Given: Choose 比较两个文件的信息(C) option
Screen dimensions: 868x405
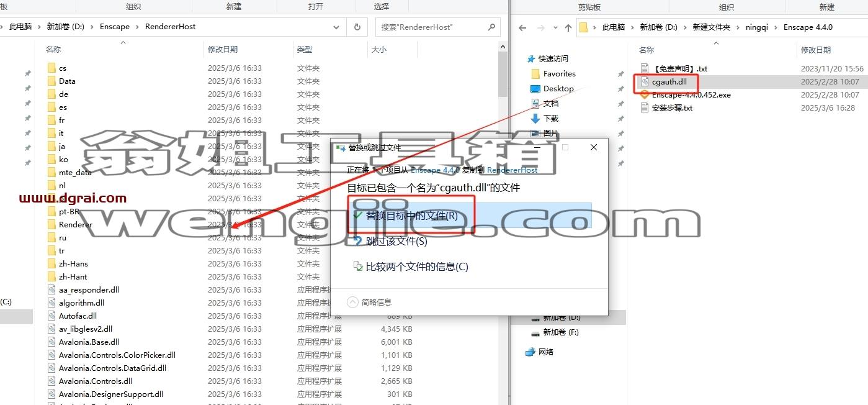Looking at the screenshot, I should click(x=469, y=267).
